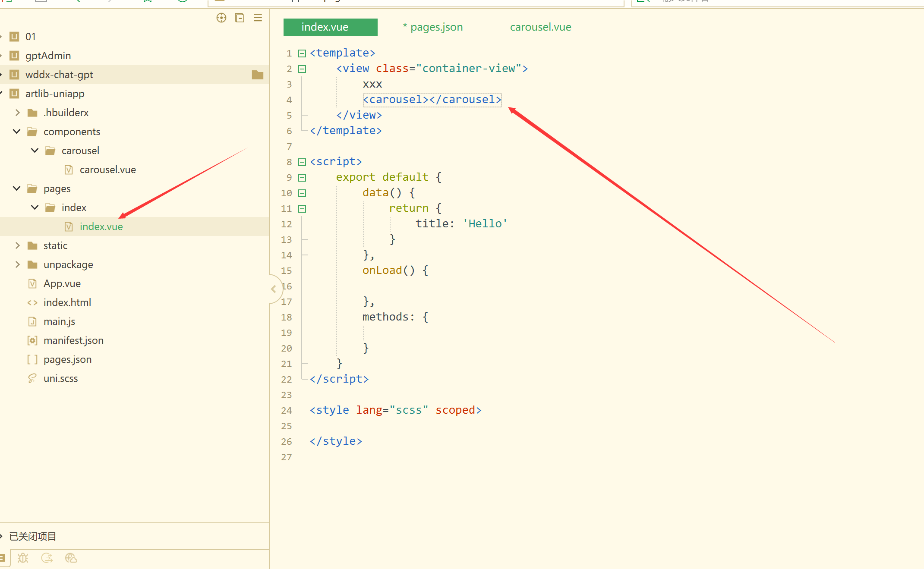This screenshot has height=569, width=924.
Task: Click the static folder icon
Action: 32,245
